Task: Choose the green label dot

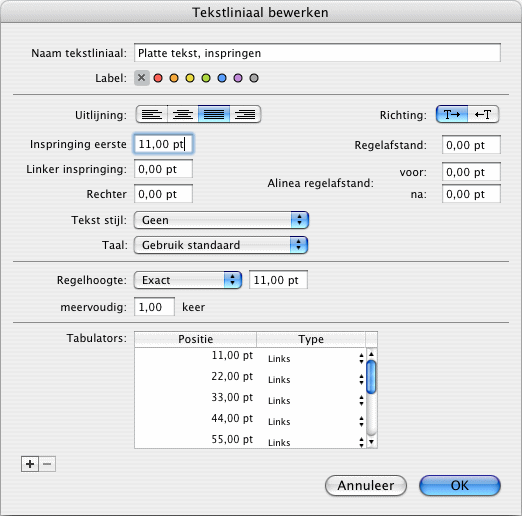Action: pyautogui.click(x=206, y=78)
